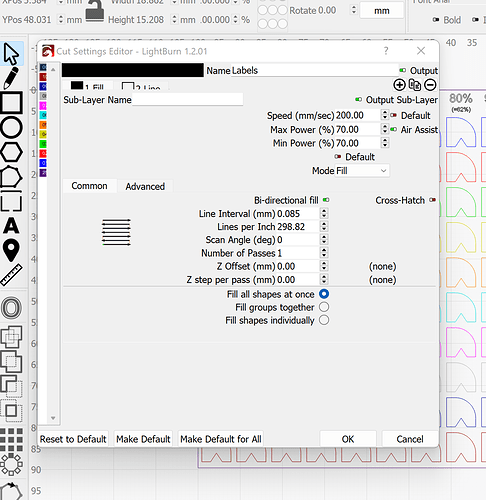The image size is (486, 500).
Task: Select the Rectangle tool
Action: 12,102
